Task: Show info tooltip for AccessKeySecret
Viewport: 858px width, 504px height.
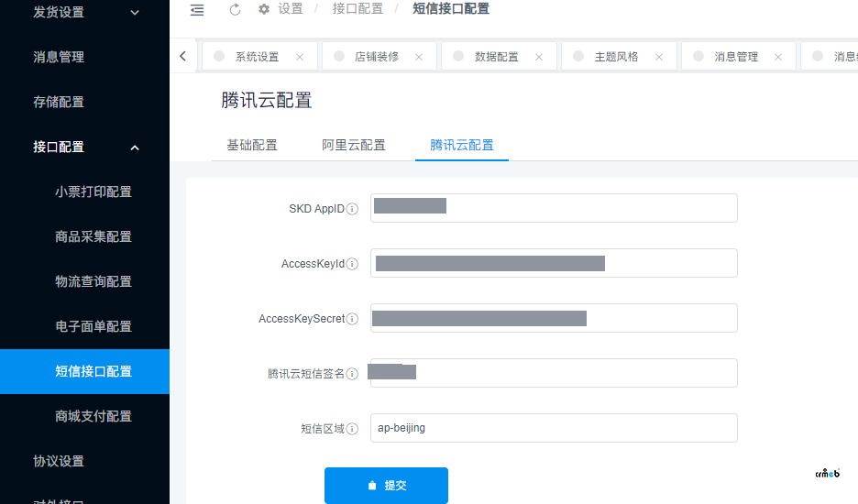Action: pyautogui.click(x=352, y=319)
